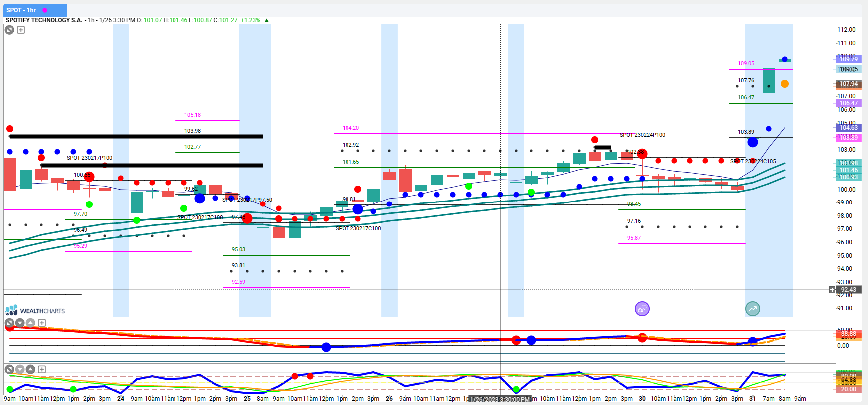This screenshot has height=405, width=868.
Task: Open the teal trending-up event marker
Action: pos(753,309)
